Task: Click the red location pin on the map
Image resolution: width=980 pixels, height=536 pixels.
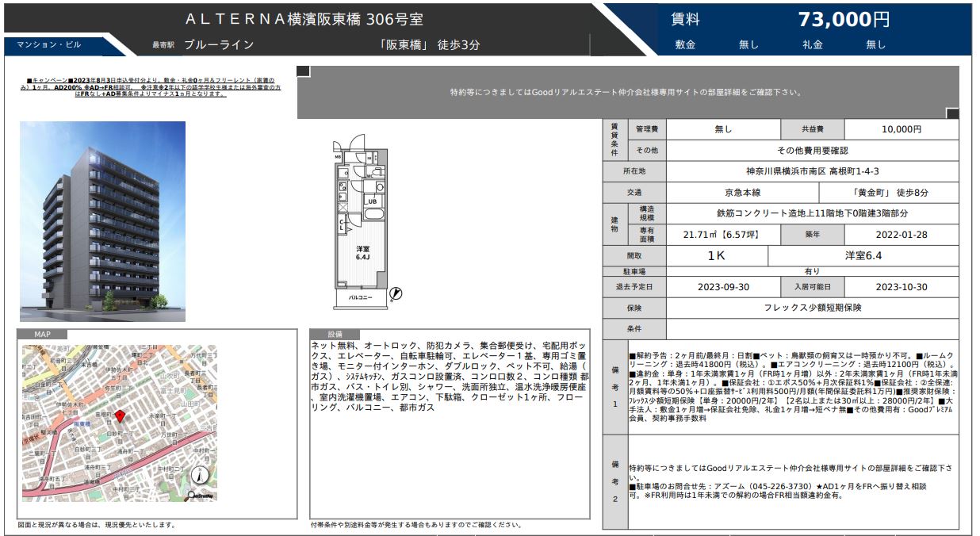Action: point(119,417)
